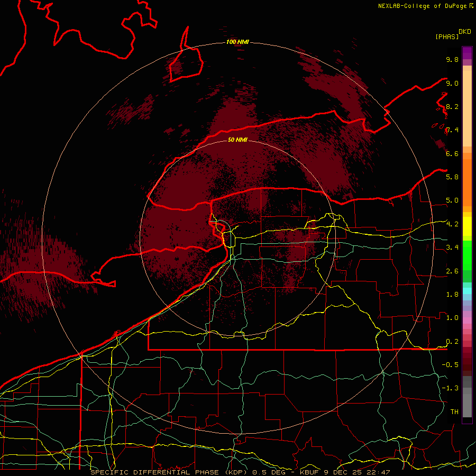This screenshot has width=476, height=476.
Task: Click the 3.4 scale value label
Action: point(452,247)
